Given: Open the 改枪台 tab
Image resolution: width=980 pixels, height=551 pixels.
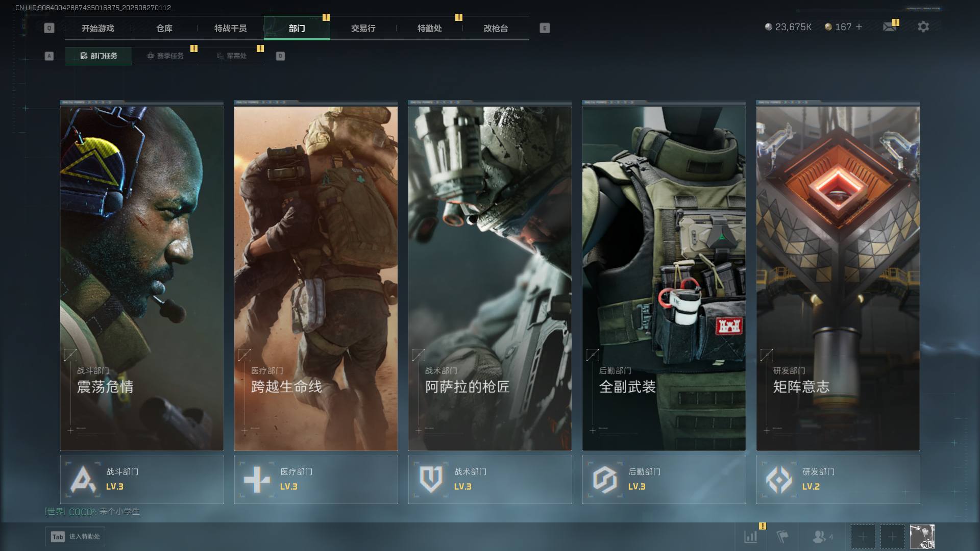Looking at the screenshot, I should point(496,28).
